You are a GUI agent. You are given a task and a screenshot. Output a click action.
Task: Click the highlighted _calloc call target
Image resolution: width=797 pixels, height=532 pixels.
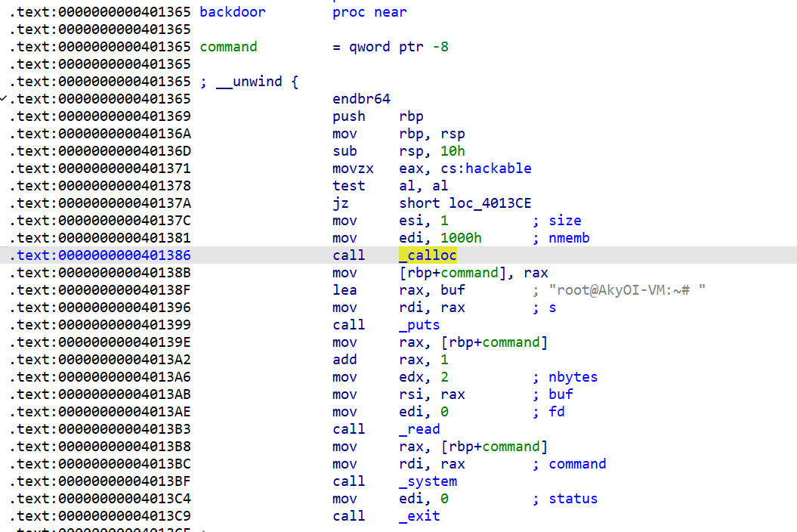pos(428,255)
